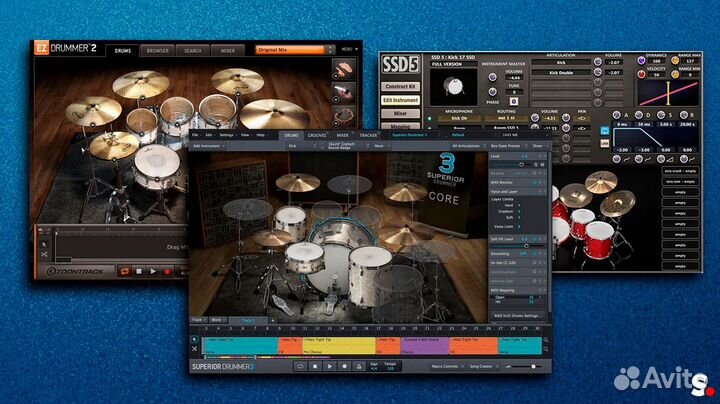Image resolution: width=720 pixels, height=404 pixels.
Task: Click Construct Kit button in SSD5
Action: (x=400, y=86)
